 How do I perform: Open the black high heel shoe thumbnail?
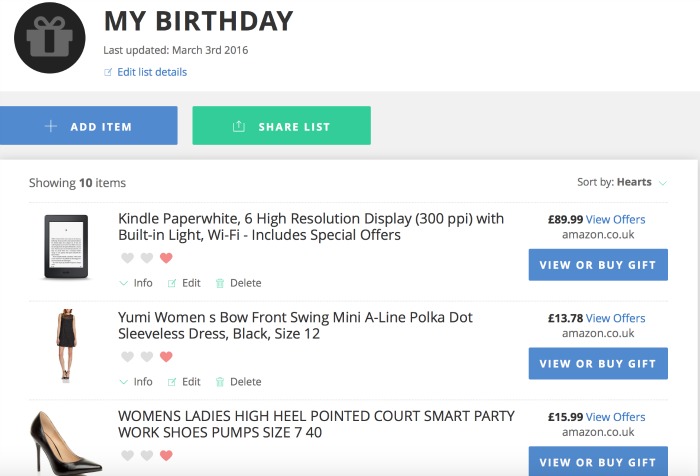[x=66, y=443]
